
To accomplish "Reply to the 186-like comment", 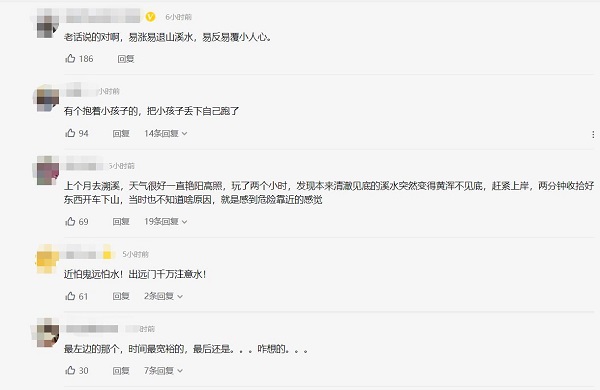I will (x=126, y=59).
